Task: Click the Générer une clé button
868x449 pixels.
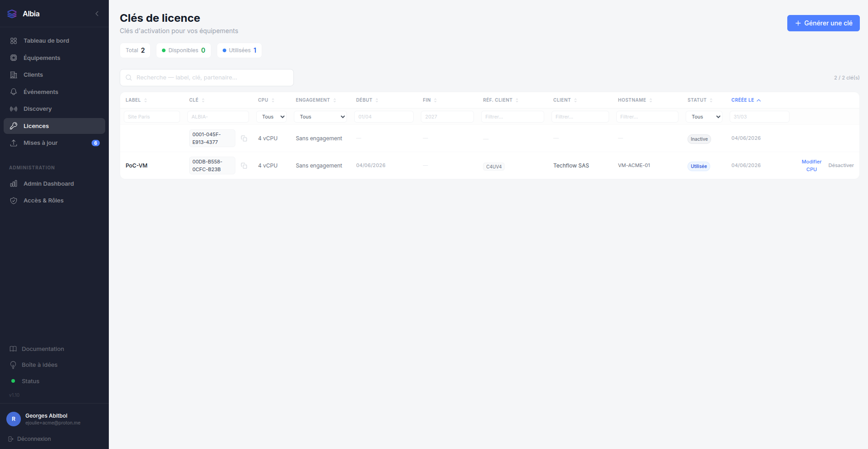Action: (824, 23)
